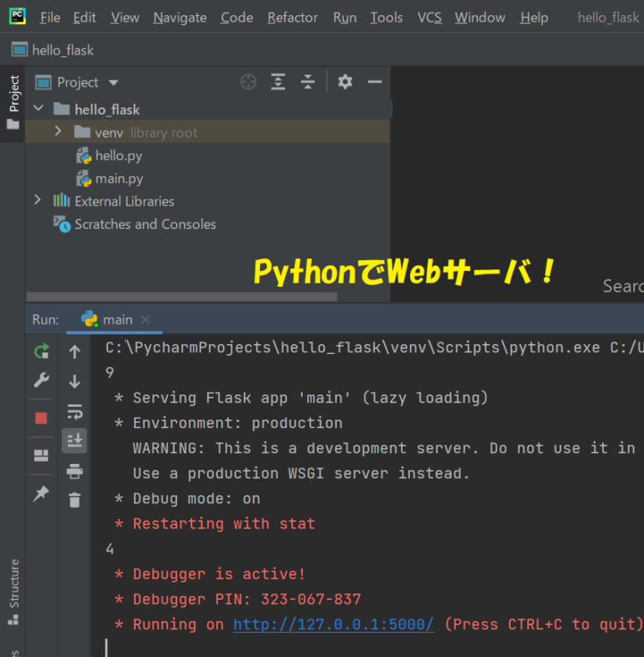The image size is (644, 657).
Task: Expand External Libraries node
Action: pos(37,201)
